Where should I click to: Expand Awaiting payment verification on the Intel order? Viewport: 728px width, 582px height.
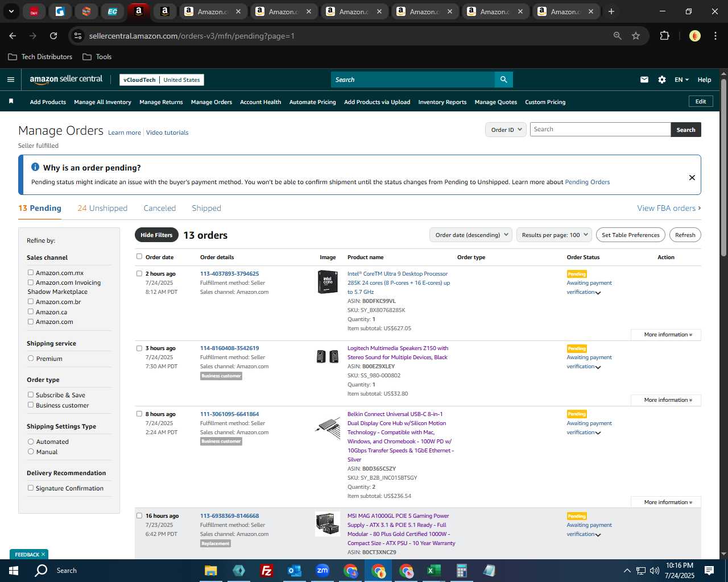pyautogui.click(x=598, y=293)
